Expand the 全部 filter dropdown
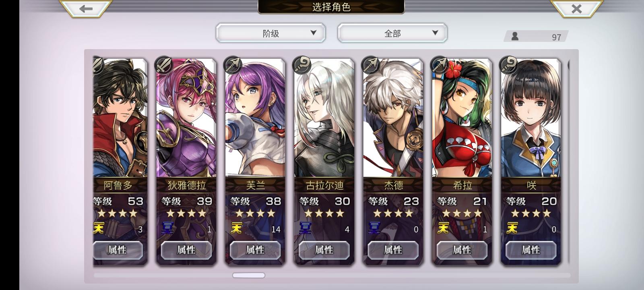644x290 pixels. 392,33
